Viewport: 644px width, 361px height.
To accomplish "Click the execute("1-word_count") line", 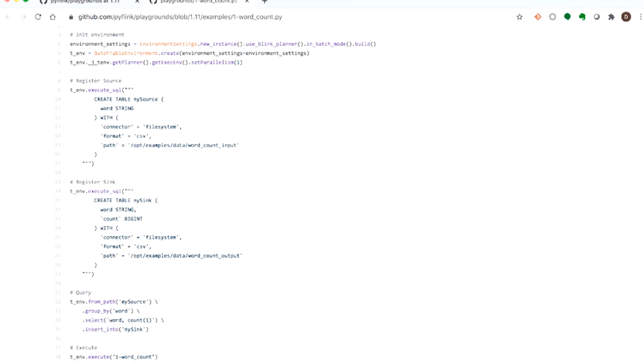I will coord(114,357).
